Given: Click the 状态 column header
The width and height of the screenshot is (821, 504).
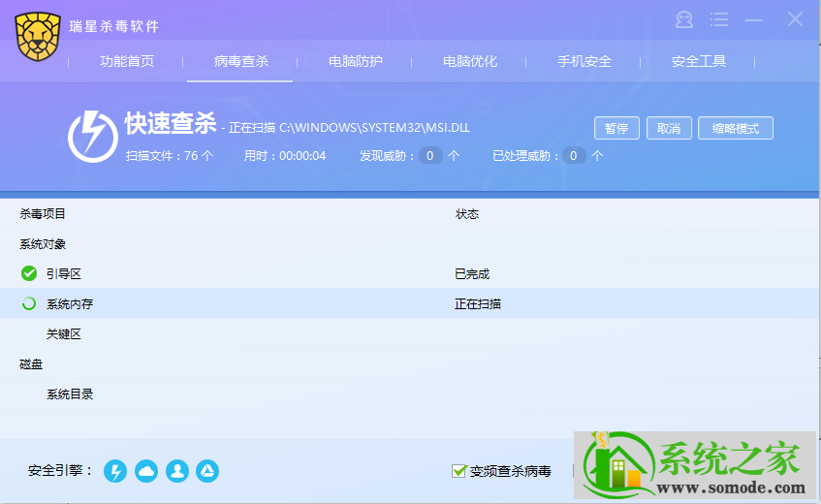Looking at the screenshot, I should tap(467, 214).
